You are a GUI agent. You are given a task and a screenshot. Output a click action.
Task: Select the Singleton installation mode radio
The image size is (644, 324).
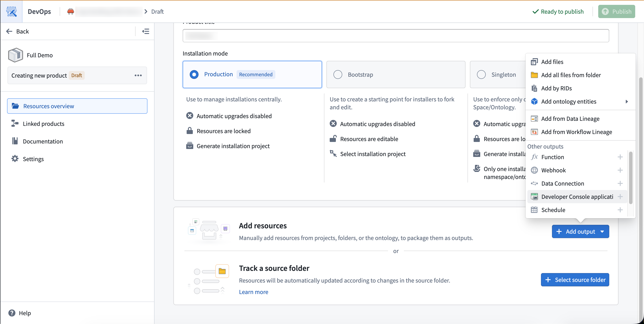pos(481,75)
